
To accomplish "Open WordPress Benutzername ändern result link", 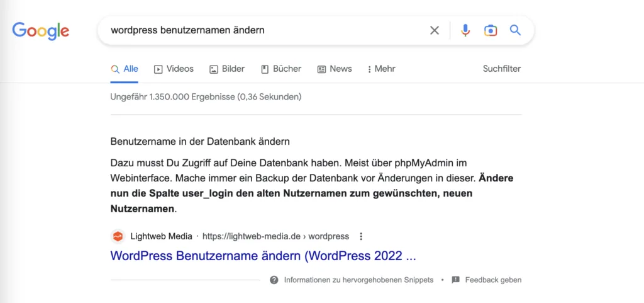I will pos(264,256).
